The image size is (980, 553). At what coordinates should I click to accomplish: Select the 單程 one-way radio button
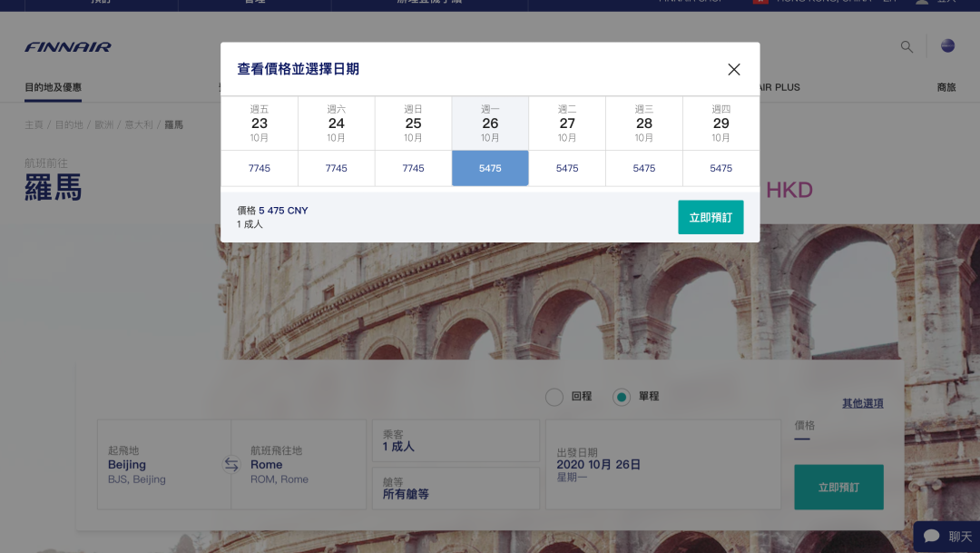[x=622, y=397]
